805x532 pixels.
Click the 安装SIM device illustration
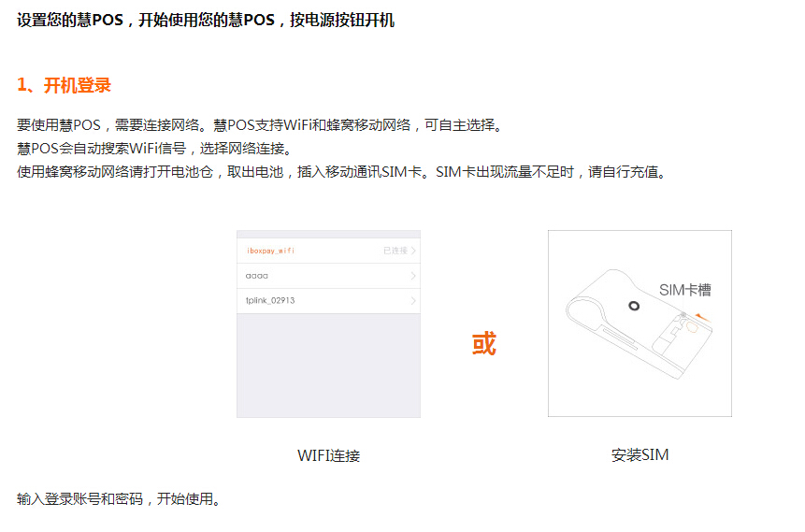(x=640, y=323)
